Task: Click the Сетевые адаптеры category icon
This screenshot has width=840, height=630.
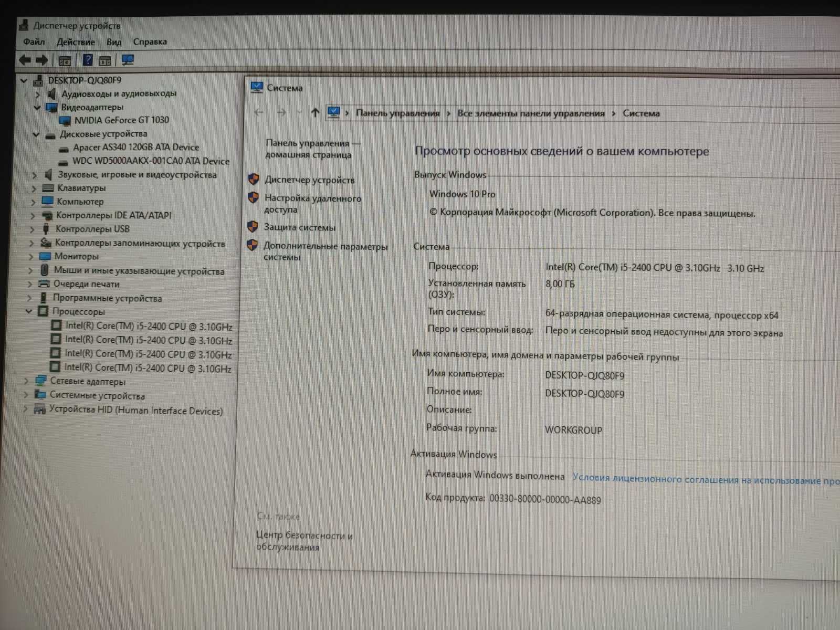Action: 40,381
